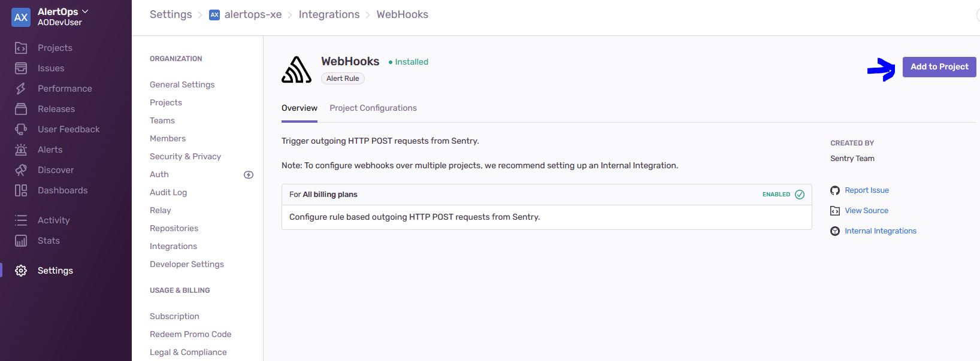Screen dimensions: 980x361
Task: Open User Feedback support icon
Action: point(21,129)
